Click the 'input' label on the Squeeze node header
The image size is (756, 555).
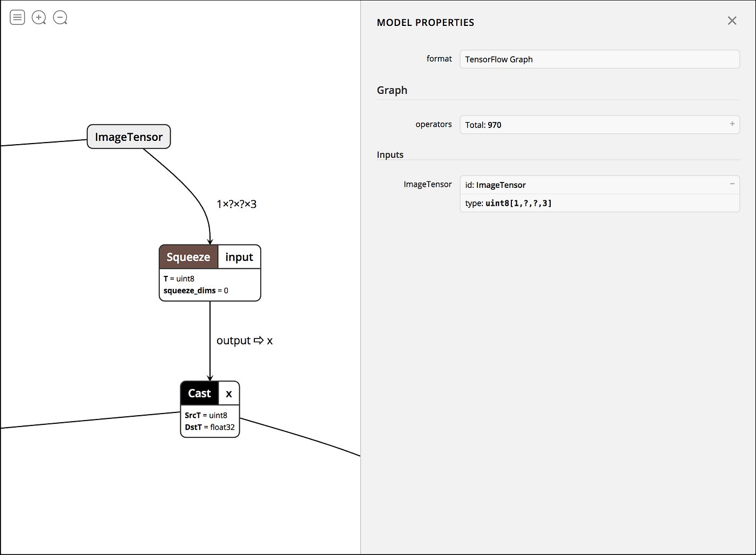[x=239, y=257]
